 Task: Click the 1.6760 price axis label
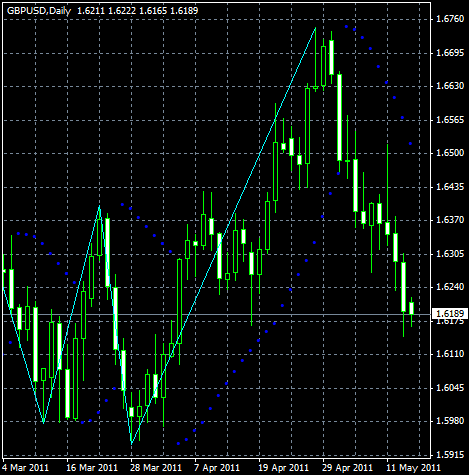point(450,19)
